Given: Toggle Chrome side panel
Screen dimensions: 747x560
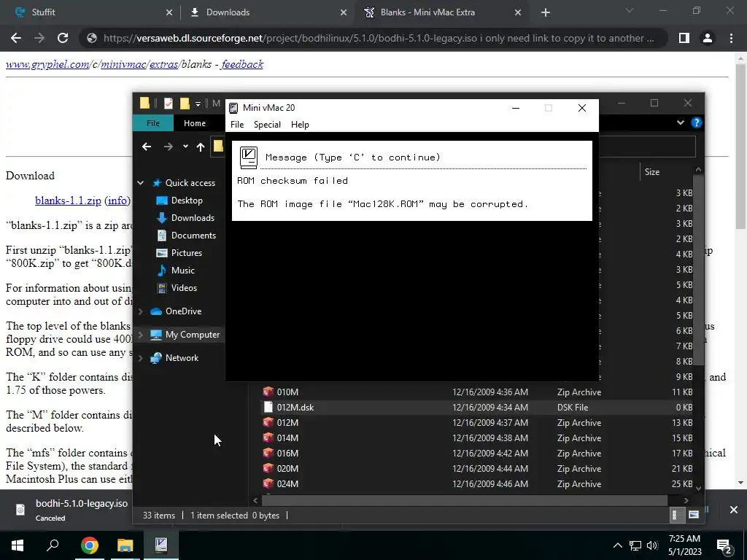Looking at the screenshot, I should point(684,38).
